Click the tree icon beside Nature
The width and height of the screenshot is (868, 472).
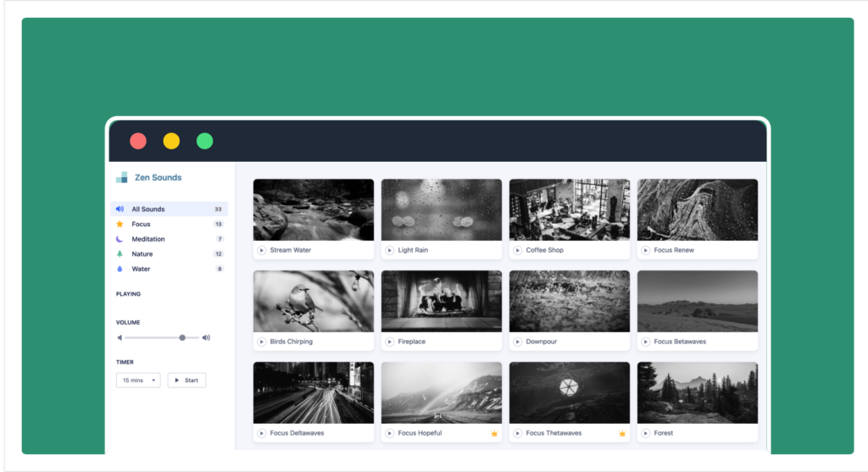point(120,254)
